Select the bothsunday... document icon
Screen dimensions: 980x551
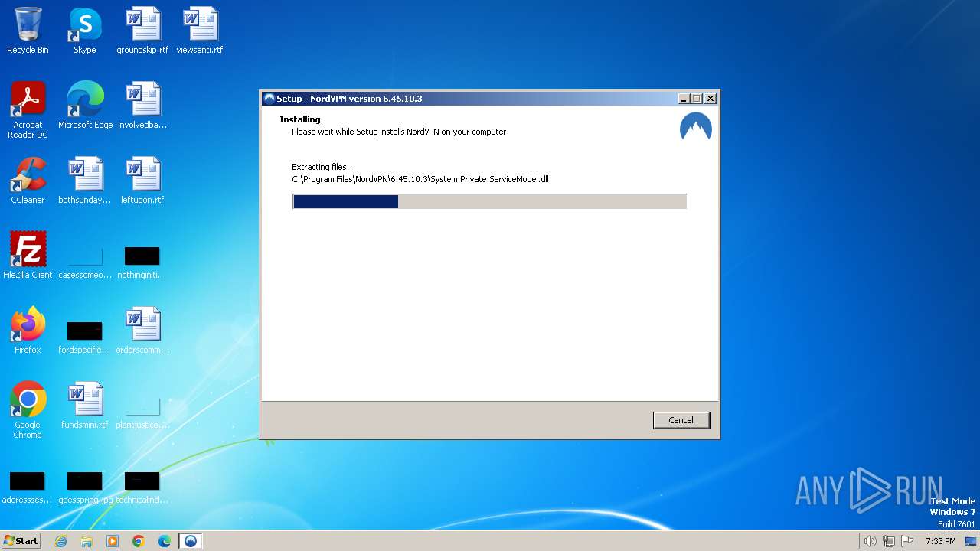point(85,181)
